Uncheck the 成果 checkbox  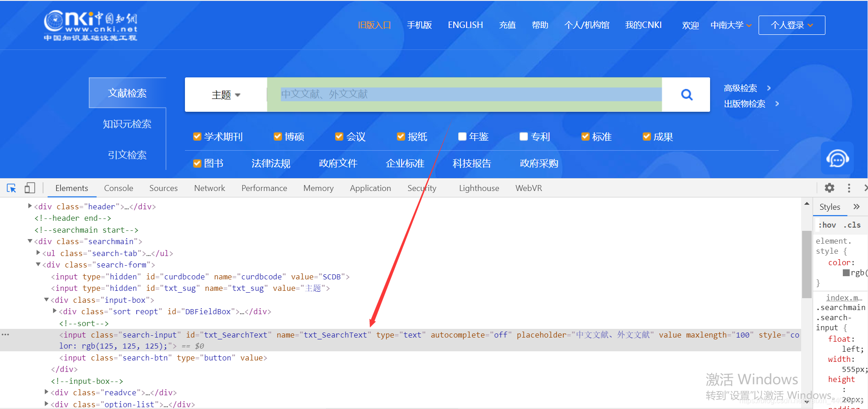point(647,136)
